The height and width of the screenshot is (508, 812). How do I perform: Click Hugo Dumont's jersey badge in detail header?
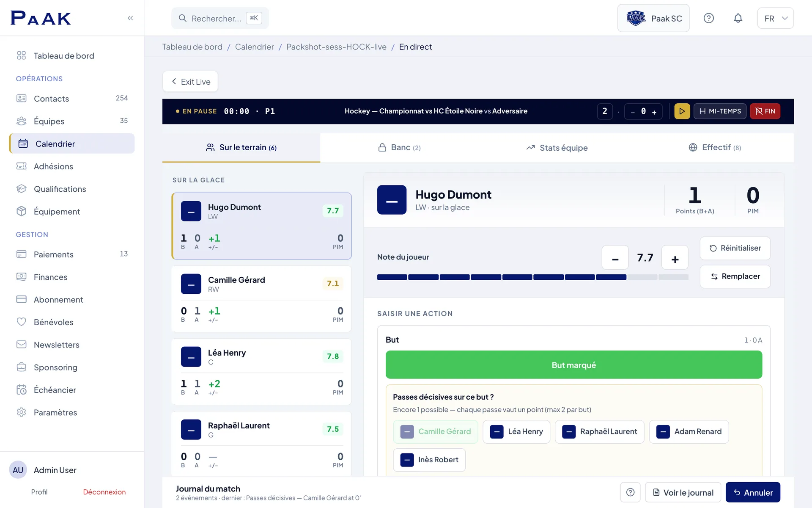pos(392,200)
